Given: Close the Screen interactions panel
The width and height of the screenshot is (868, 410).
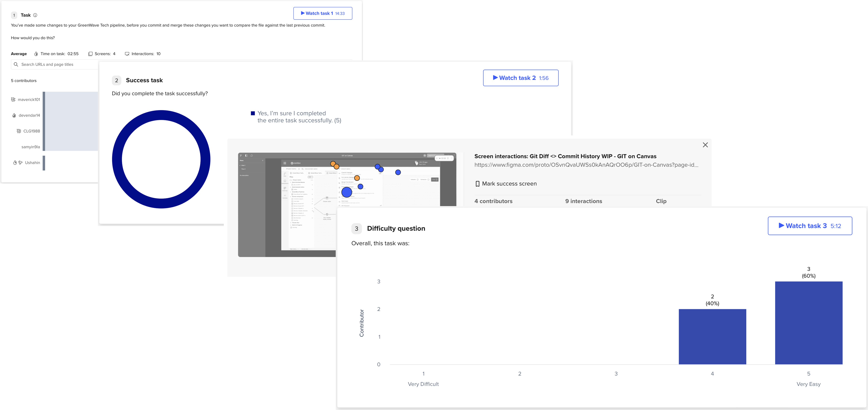Looking at the screenshot, I should [x=705, y=145].
